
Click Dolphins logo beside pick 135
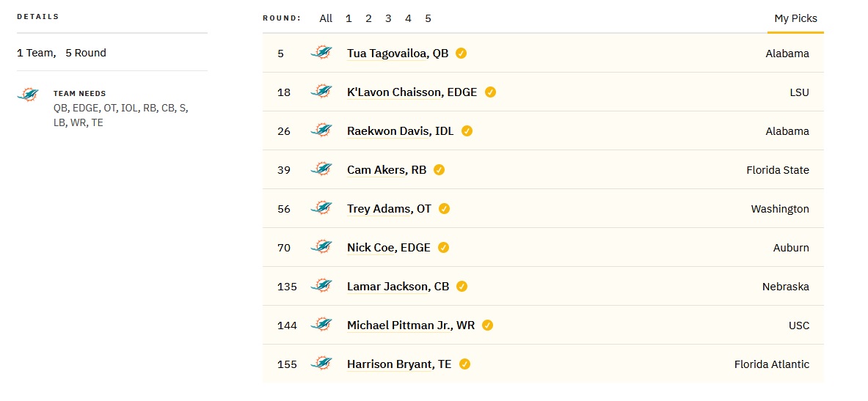pos(321,286)
